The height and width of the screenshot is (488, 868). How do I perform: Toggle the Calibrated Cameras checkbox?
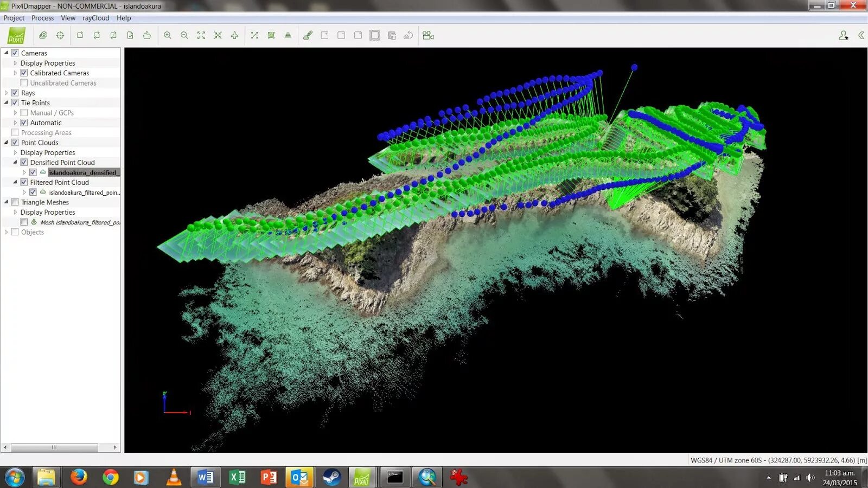(24, 73)
